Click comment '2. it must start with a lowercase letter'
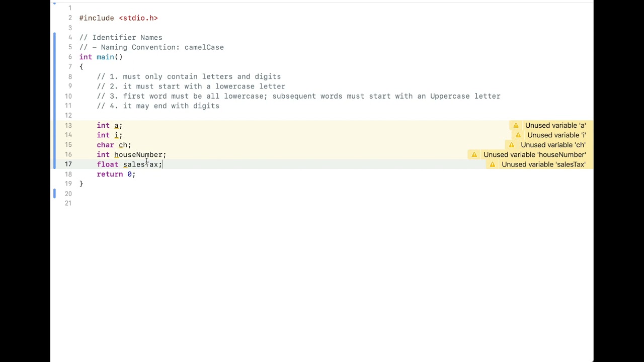This screenshot has width=644, height=362. (191, 86)
